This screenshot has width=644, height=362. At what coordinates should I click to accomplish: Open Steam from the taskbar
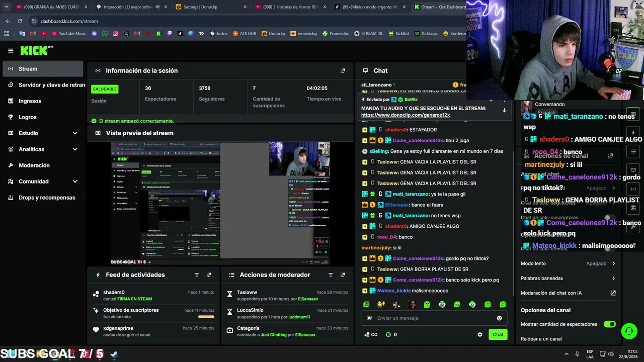click(114, 354)
